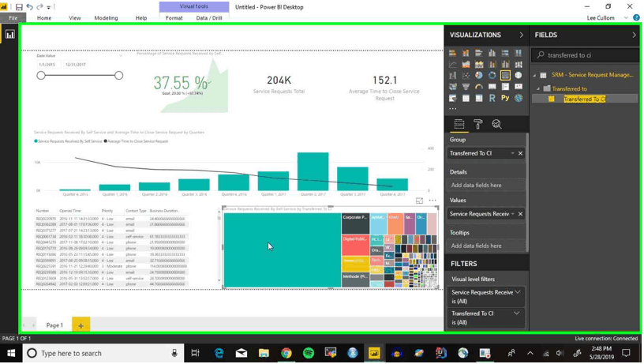Open the Analytics magnifier pane
The width and height of the screenshot is (644, 364).
(x=496, y=124)
